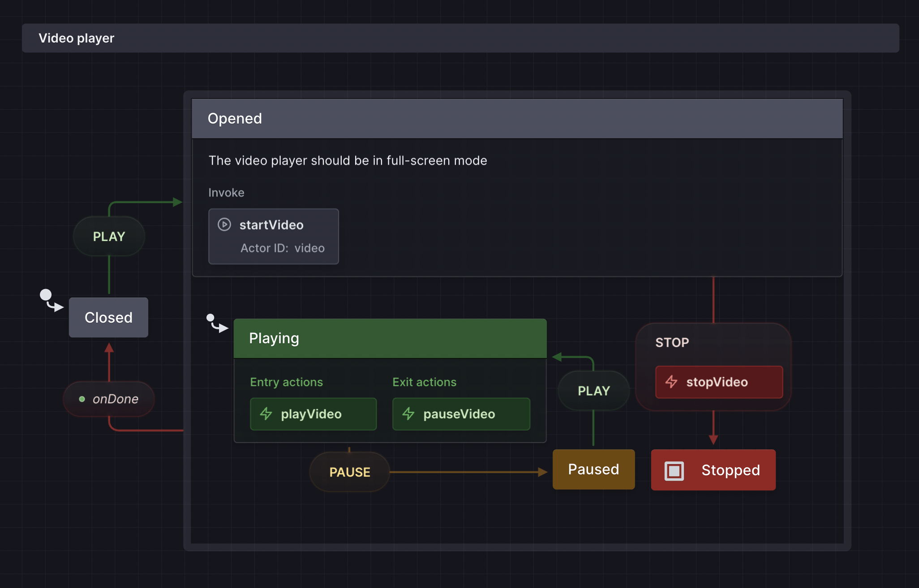
Task: Click the Video player title bar
Action: 460,38
